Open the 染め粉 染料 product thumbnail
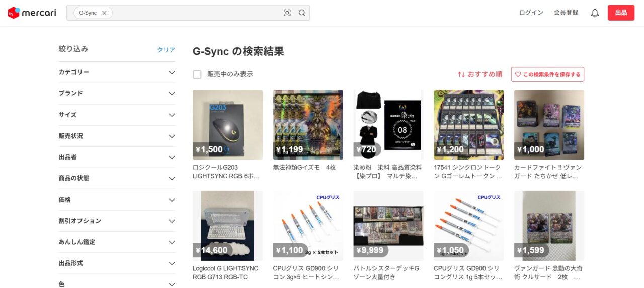Screen dimensions: 644x288 tap(388, 125)
